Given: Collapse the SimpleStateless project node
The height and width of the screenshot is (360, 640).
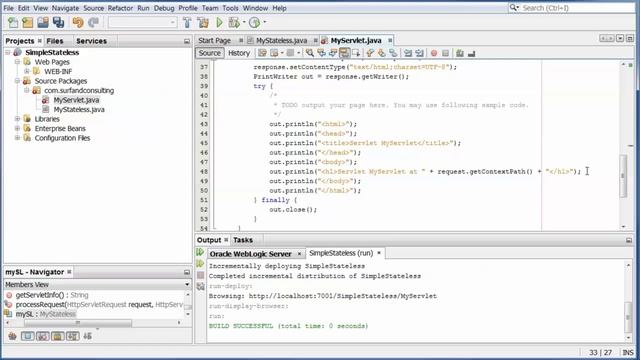Looking at the screenshot, I should (8, 52).
